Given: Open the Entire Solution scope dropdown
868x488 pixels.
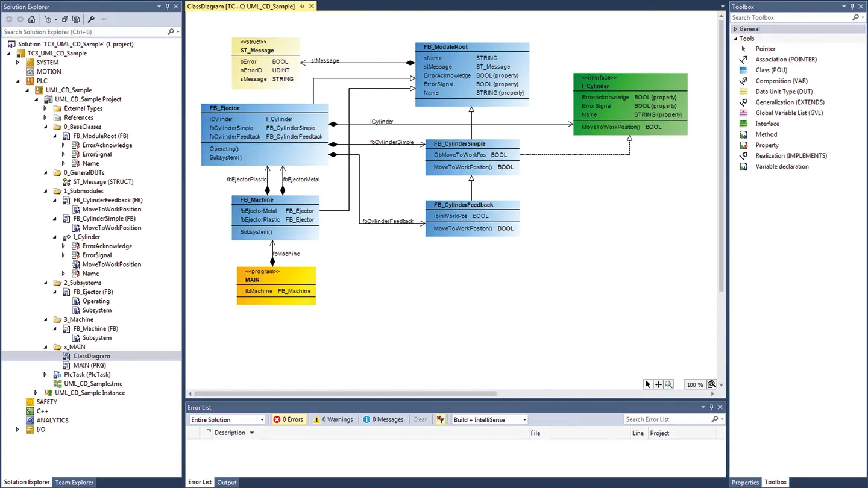Looking at the screenshot, I should point(227,419).
